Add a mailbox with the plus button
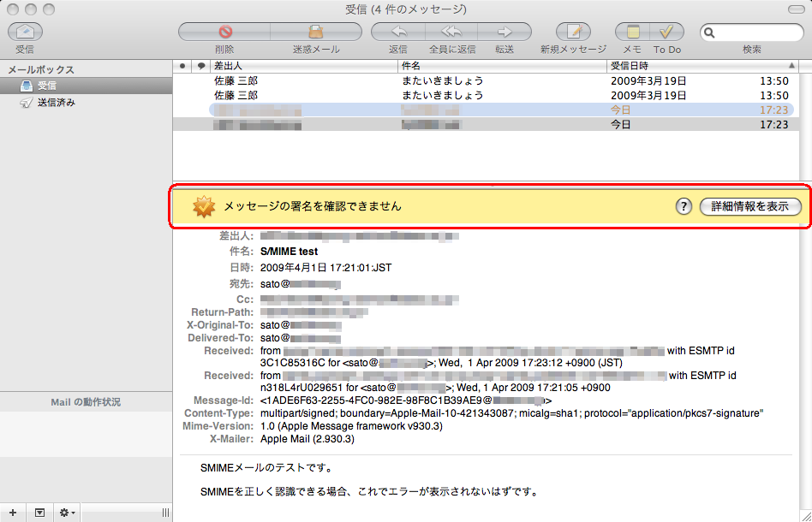The height and width of the screenshot is (522, 812). coord(13,513)
